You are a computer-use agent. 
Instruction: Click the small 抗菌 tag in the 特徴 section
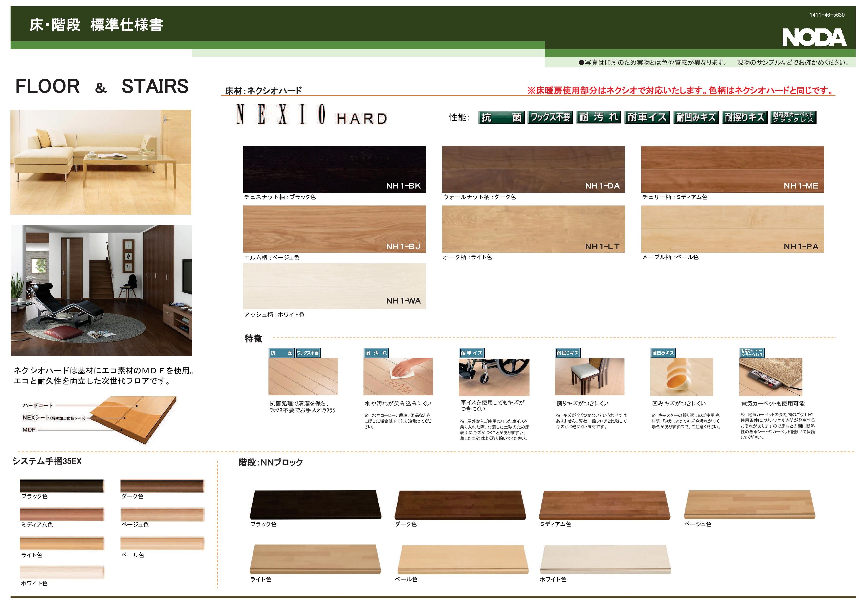(x=281, y=353)
